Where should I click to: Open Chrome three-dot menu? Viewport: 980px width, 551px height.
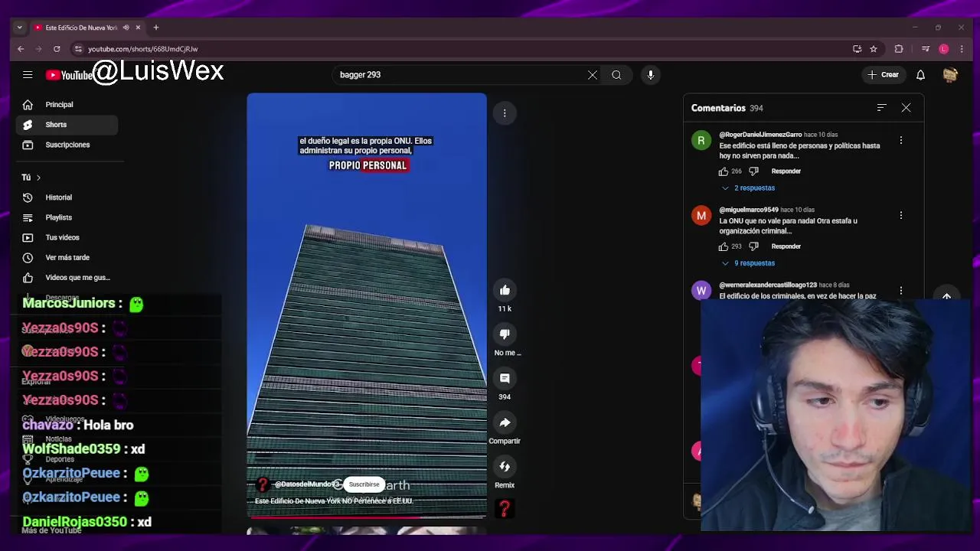962,49
